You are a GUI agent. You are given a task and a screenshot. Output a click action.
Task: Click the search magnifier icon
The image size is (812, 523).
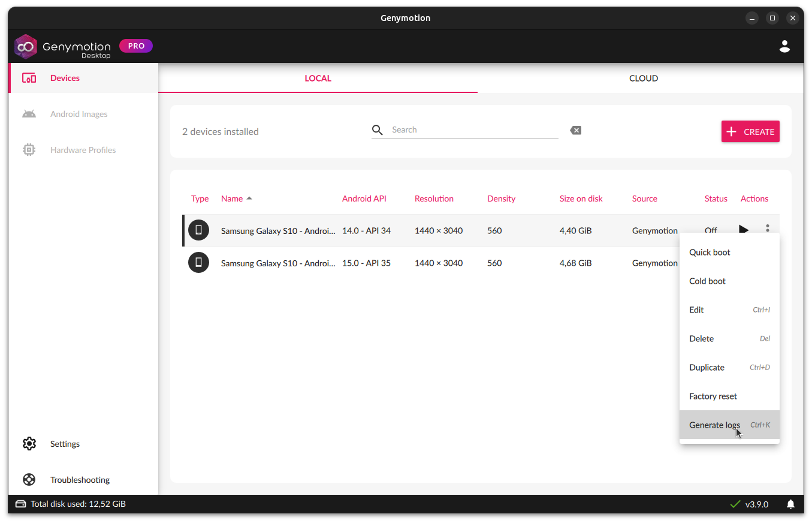click(x=377, y=130)
